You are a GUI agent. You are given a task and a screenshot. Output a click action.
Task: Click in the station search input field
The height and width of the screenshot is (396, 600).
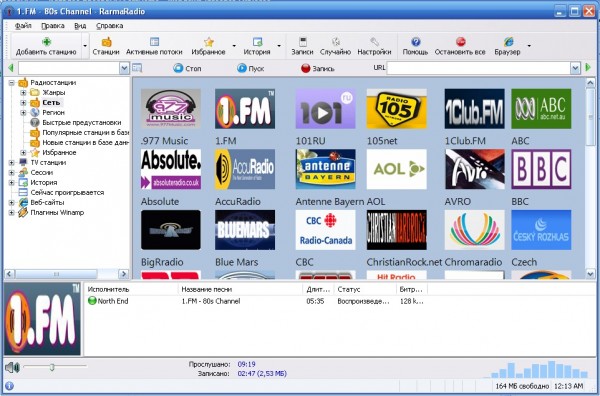coord(69,68)
